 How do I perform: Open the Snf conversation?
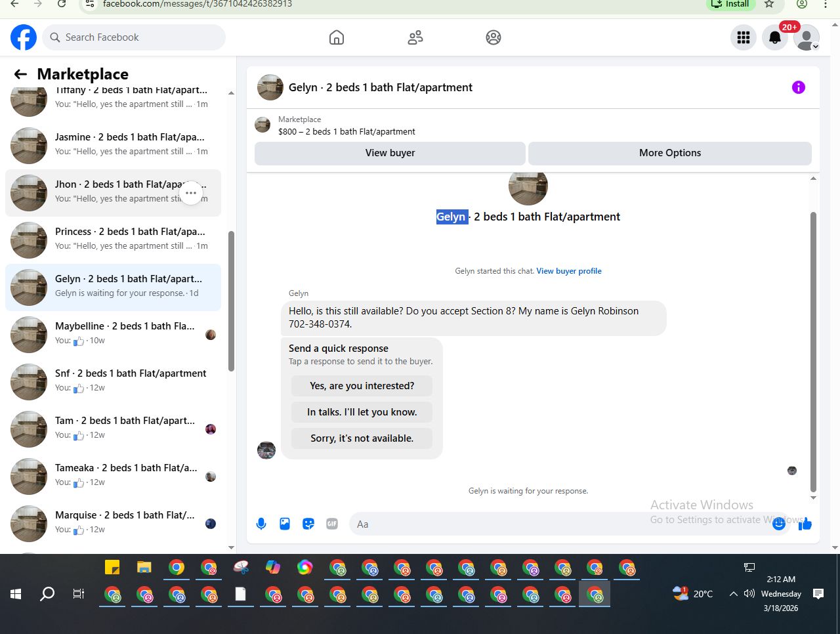tap(113, 382)
